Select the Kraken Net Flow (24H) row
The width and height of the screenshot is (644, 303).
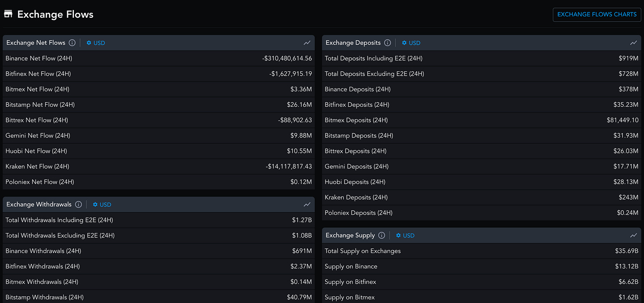click(159, 167)
